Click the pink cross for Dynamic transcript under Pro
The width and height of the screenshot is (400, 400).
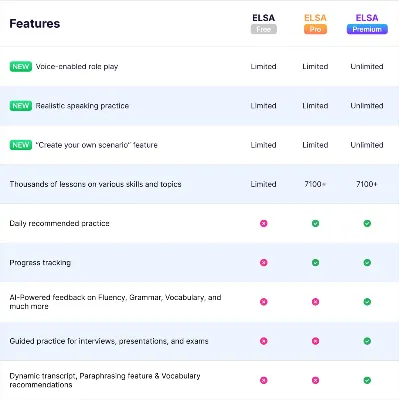[315, 380]
